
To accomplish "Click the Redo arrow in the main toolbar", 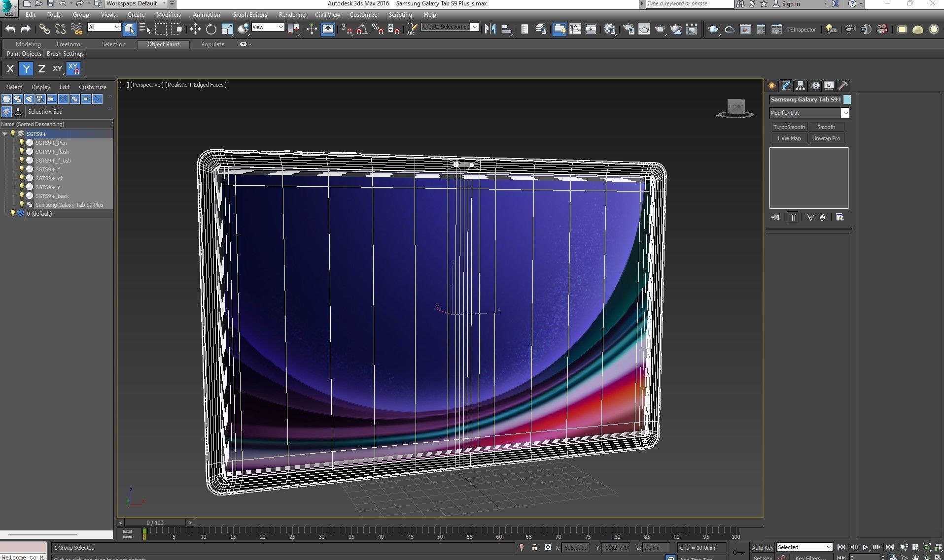I will click(x=26, y=29).
